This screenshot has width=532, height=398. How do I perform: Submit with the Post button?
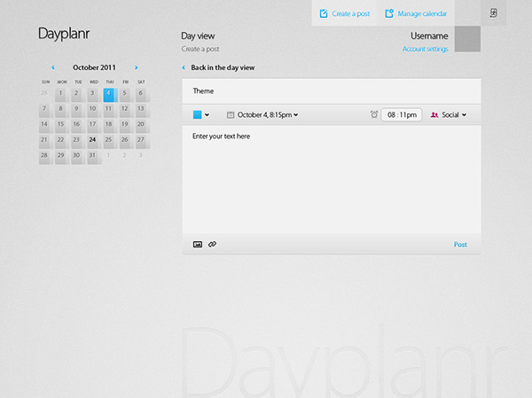coord(460,245)
